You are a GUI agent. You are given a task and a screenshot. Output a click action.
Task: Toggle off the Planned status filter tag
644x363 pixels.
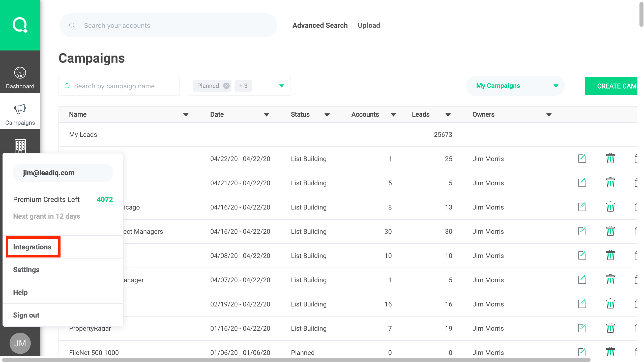click(x=226, y=86)
